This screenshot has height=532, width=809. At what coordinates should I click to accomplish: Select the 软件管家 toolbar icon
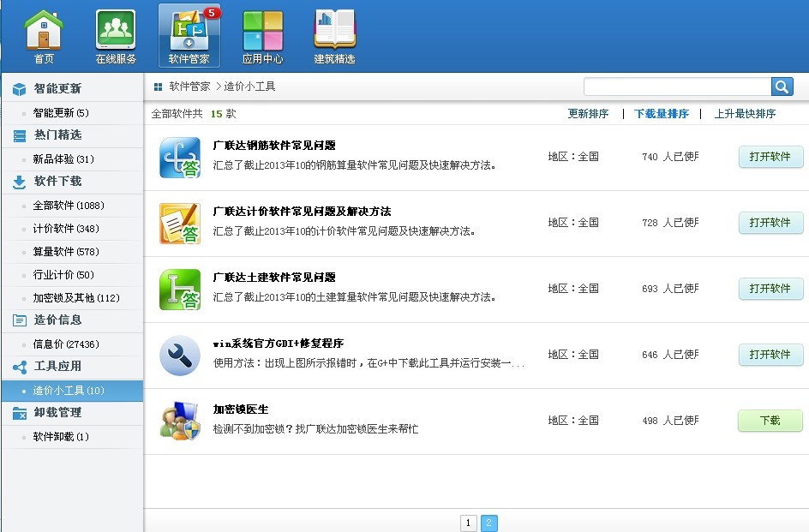click(189, 36)
